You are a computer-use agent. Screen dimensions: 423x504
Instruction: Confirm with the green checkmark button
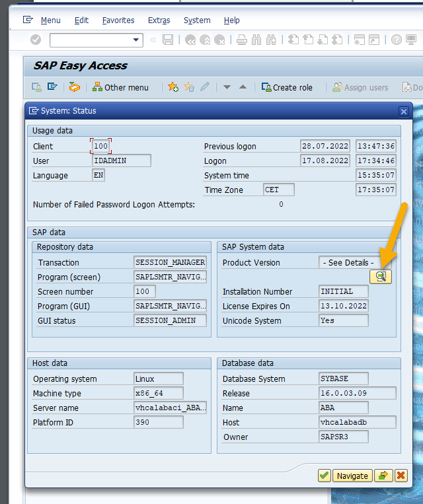click(324, 476)
